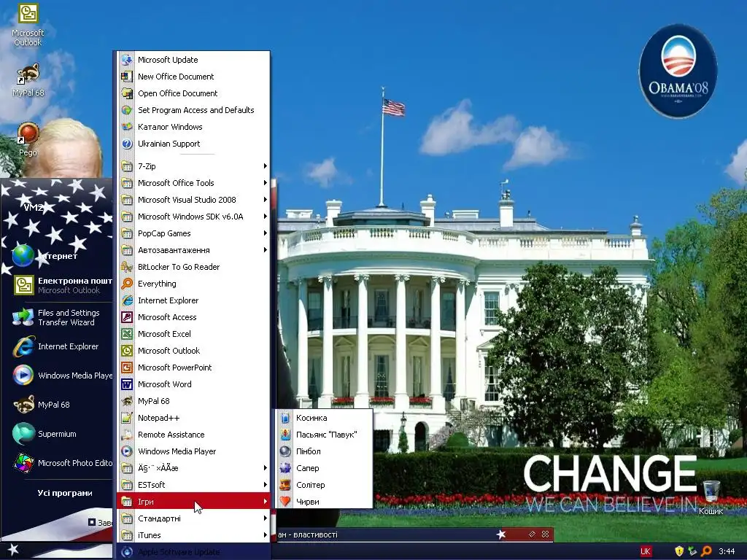The height and width of the screenshot is (560, 747).
Task: Open Електронна пошта Microsoft Outlook pinned item
Action: [62, 285]
